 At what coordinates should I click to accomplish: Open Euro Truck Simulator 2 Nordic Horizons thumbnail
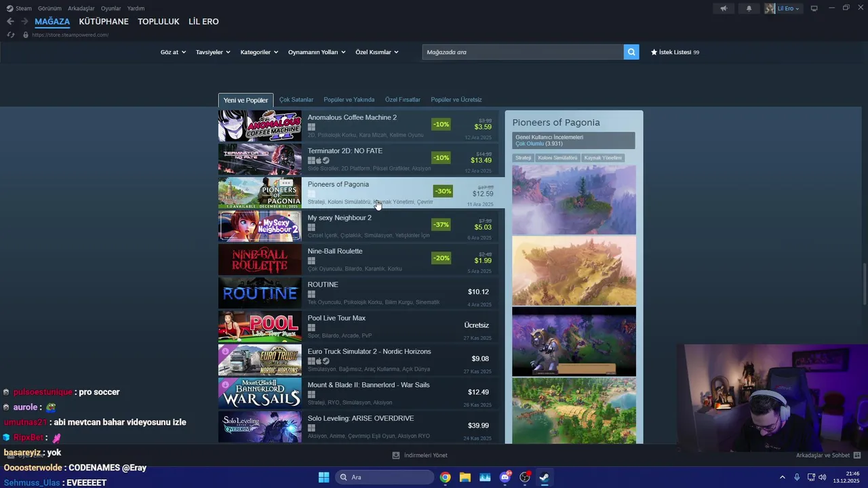click(260, 360)
